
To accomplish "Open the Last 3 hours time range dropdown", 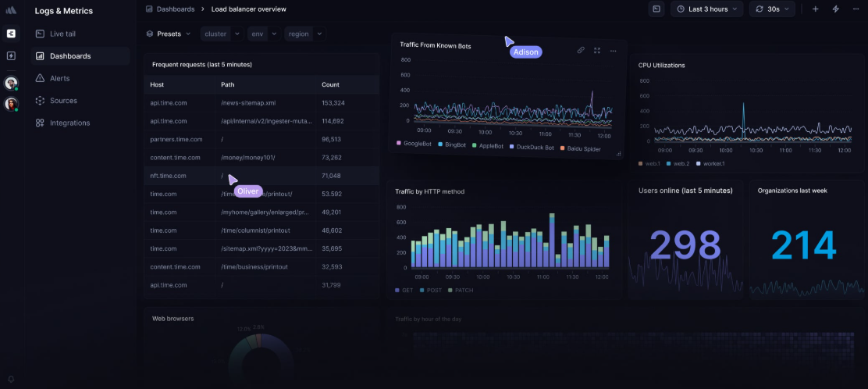I will 708,9.
